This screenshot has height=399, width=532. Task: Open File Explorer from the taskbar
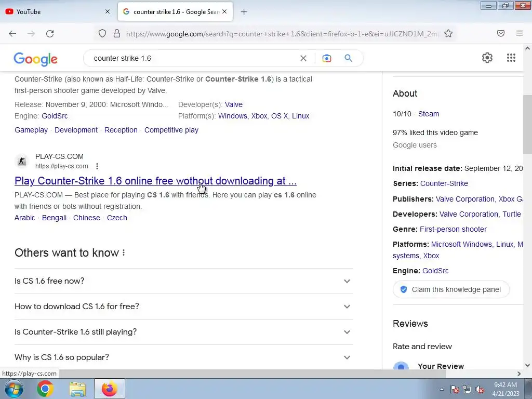click(x=77, y=389)
